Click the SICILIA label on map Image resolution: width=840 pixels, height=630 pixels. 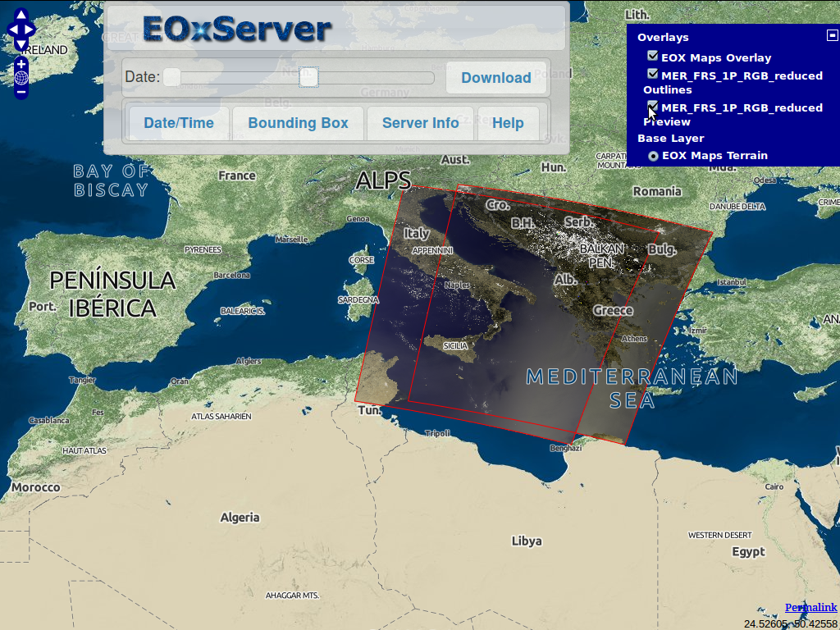(x=455, y=346)
